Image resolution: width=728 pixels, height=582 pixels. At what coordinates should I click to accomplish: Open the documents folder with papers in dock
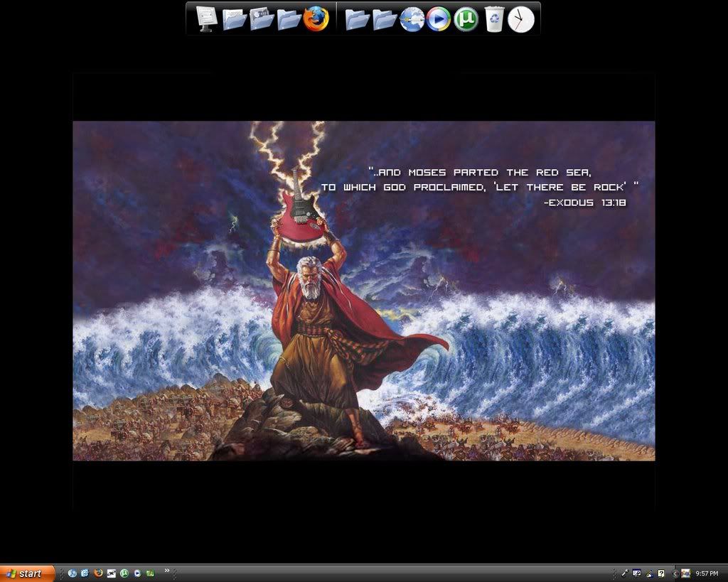coord(234,19)
